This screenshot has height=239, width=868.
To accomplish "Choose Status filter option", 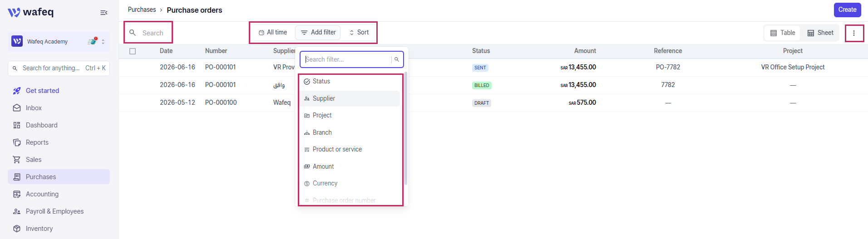I will 350,82.
